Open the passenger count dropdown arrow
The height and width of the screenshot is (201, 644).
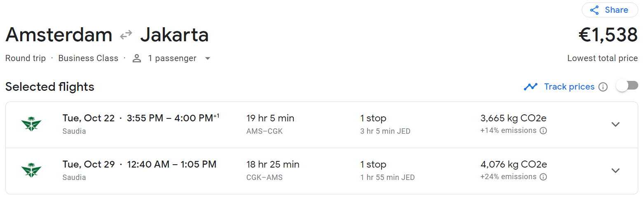pos(208,59)
